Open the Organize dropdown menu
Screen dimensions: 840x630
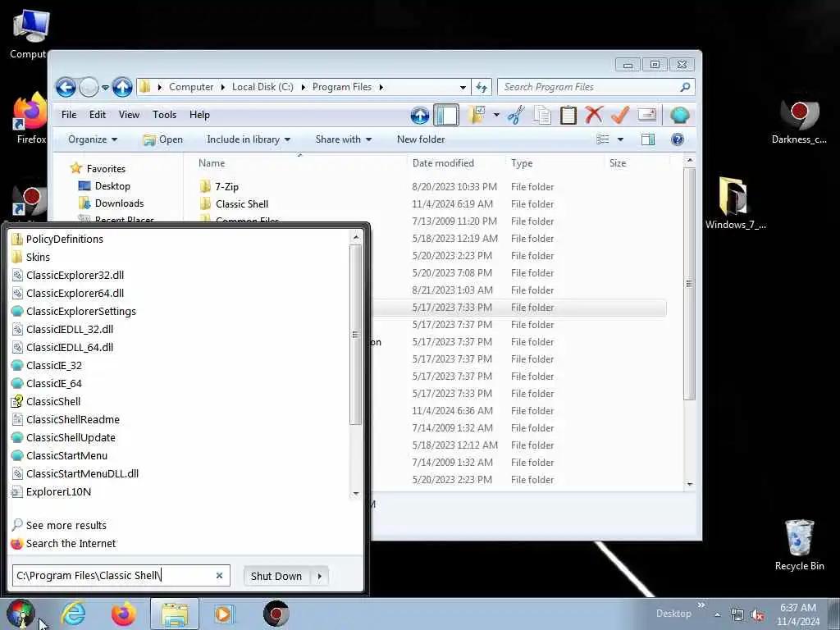(x=92, y=139)
